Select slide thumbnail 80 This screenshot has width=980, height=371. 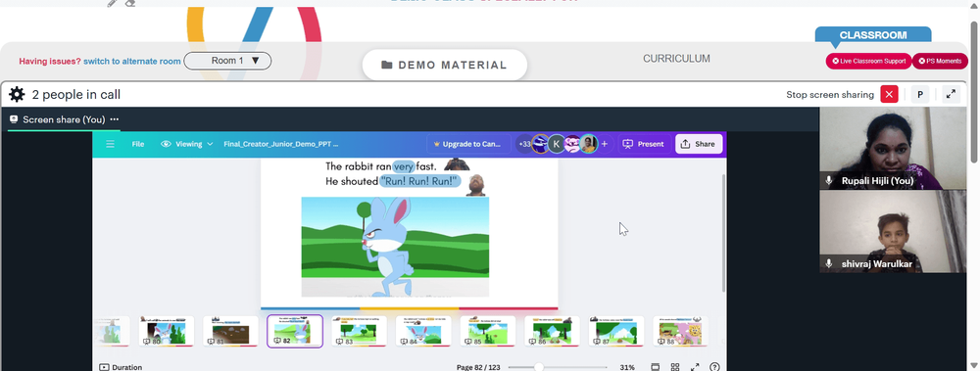167,331
